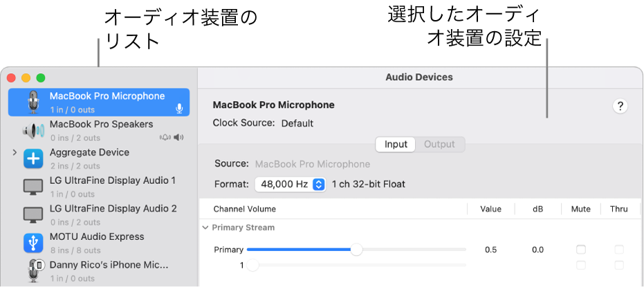The height and width of the screenshot is (287, 644).
Task: Switch to the Input tab
Action: [396, 145]
